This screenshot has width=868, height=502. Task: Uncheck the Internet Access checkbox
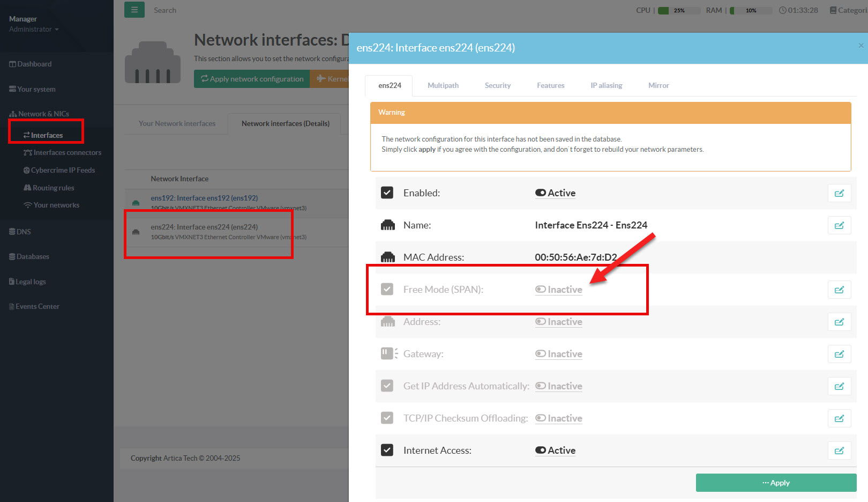(x=387, y=450)
